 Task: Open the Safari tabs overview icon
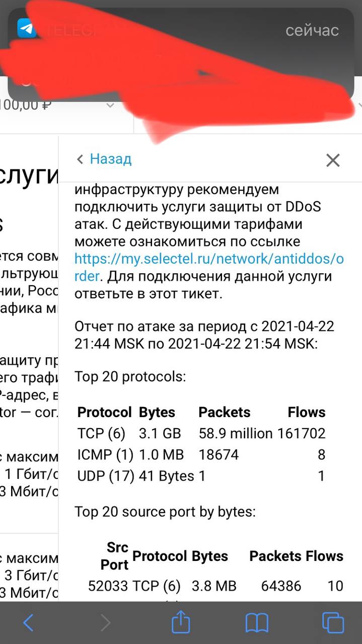pos(333,623)
